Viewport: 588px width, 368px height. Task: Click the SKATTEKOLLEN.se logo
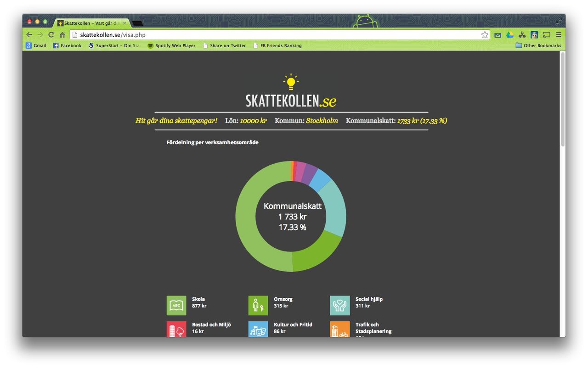(291, 101)
